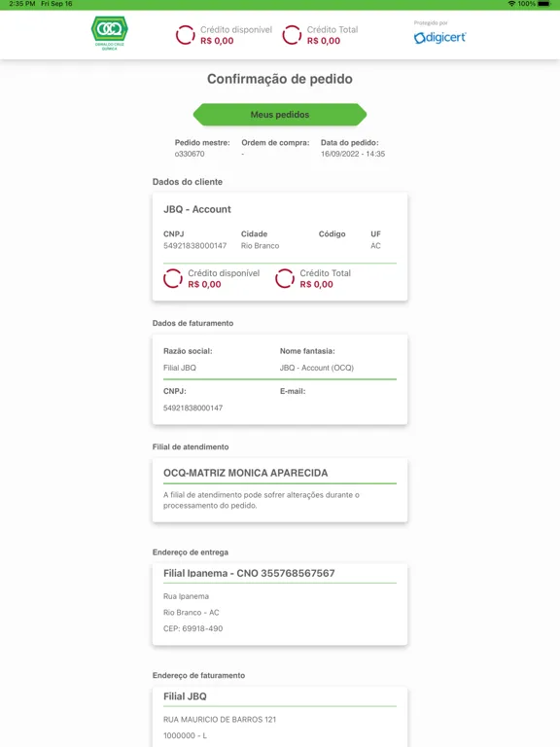
Task: Click the Data do pedido timestamp
Action: tap(353, 154)
